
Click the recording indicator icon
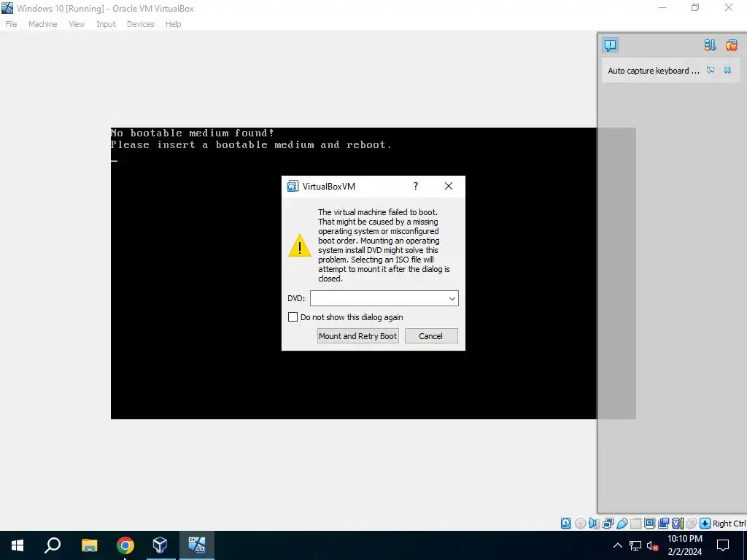pyautogui.click(x=664, y=524)
